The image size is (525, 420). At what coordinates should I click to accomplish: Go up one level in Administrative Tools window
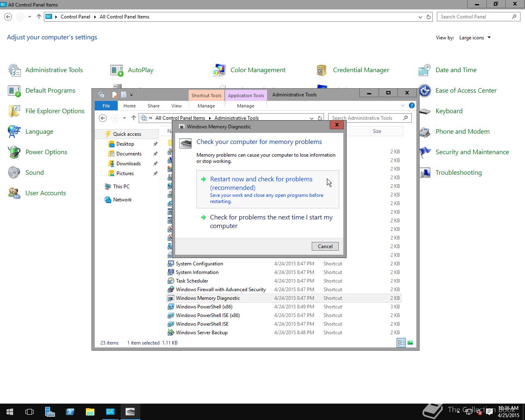point(134,118)
